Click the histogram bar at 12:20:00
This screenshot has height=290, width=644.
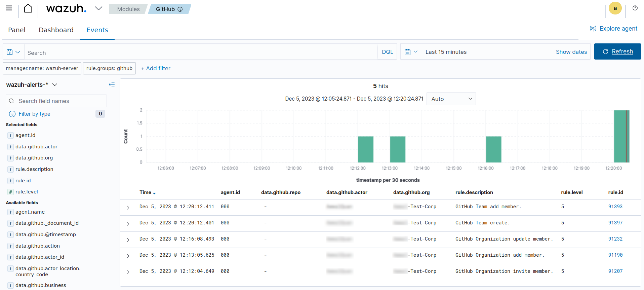pos(621,136)
